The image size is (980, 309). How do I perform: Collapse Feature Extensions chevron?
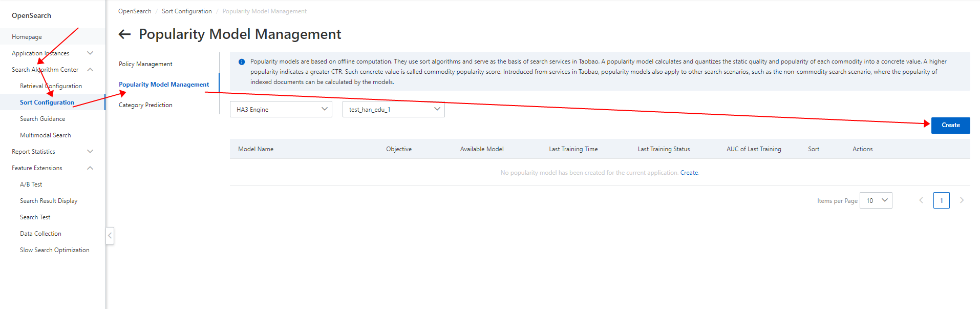tap(90, 168)
